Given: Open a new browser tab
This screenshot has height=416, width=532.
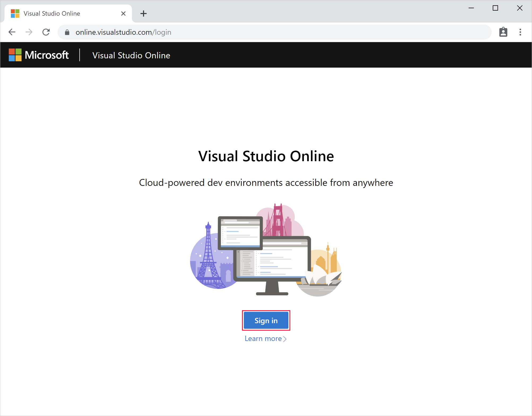Looking at the screenshot, I should pyautogui.click(x=143, y=14).
